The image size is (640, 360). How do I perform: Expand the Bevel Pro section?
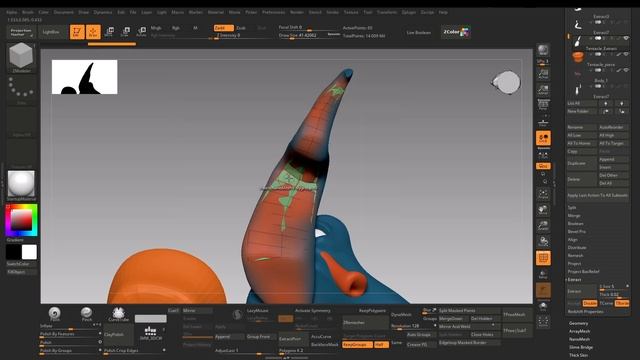(576, 231)
